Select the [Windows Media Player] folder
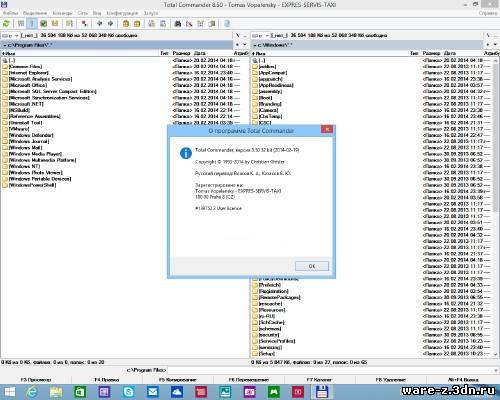This screenshot has height=400, width=500. [35, 154]
